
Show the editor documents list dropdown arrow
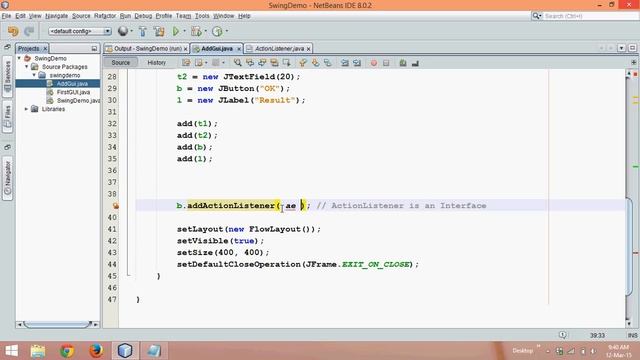coord(621,48)
